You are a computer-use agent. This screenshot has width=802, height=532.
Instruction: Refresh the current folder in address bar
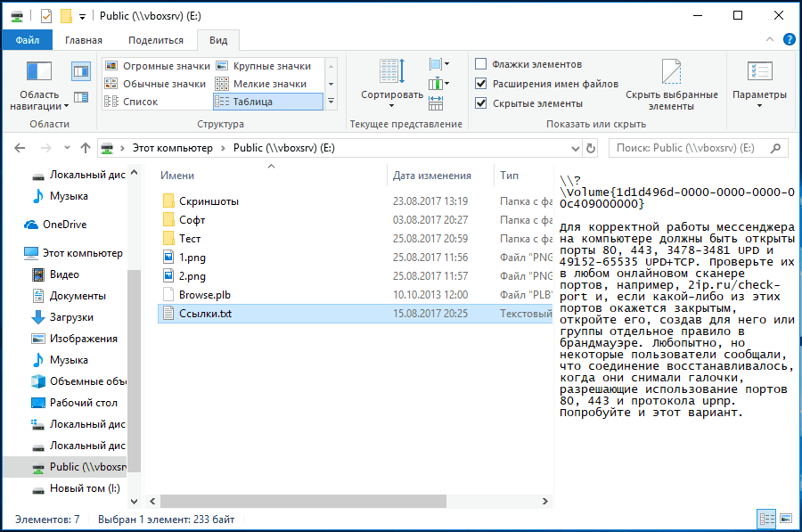590,148
